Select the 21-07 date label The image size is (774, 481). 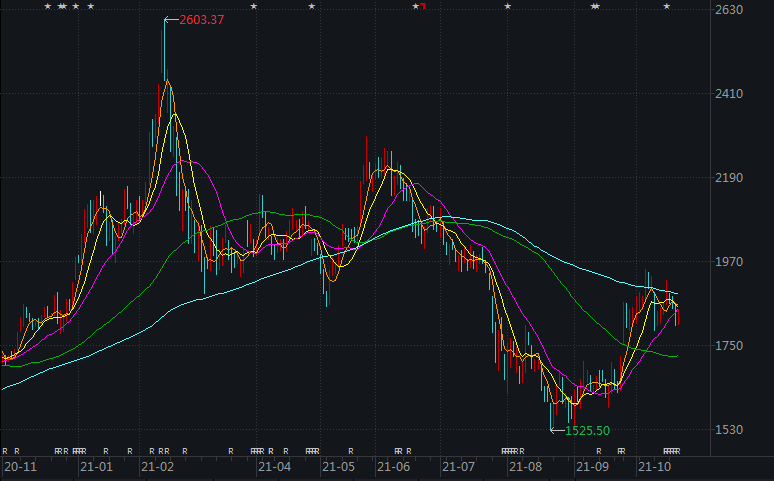pos(459,467)
